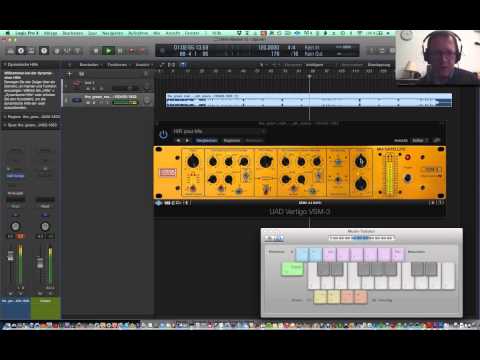This screenshot has height=360, width=480.
Task: Open the Aufnehmen menu
Action: click(x=138, y=33)
